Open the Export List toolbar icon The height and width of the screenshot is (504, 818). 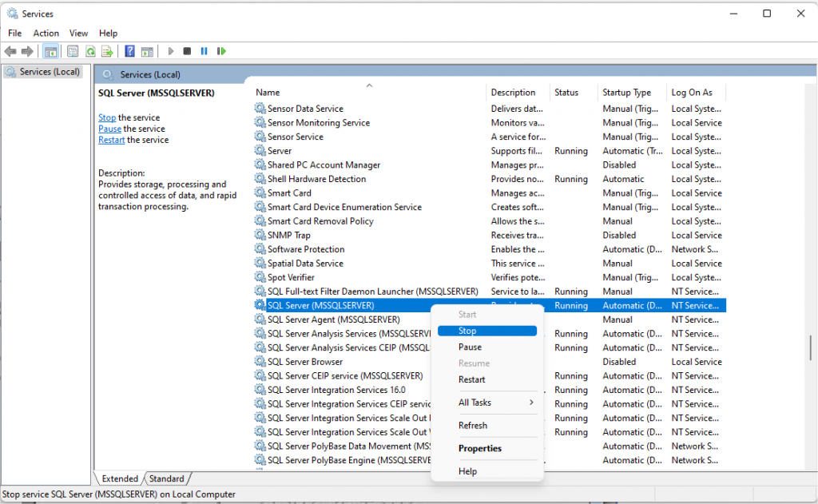[106, 51]
